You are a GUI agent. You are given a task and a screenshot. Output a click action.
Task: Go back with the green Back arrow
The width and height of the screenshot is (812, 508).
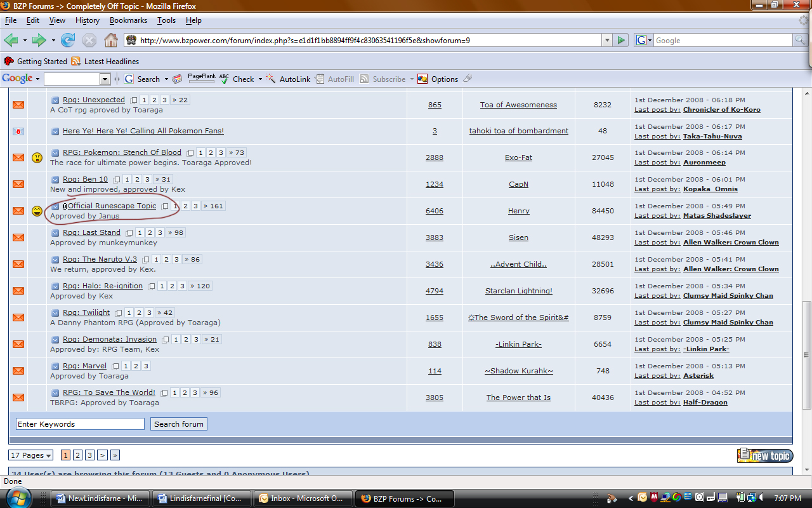click(11, 41)
